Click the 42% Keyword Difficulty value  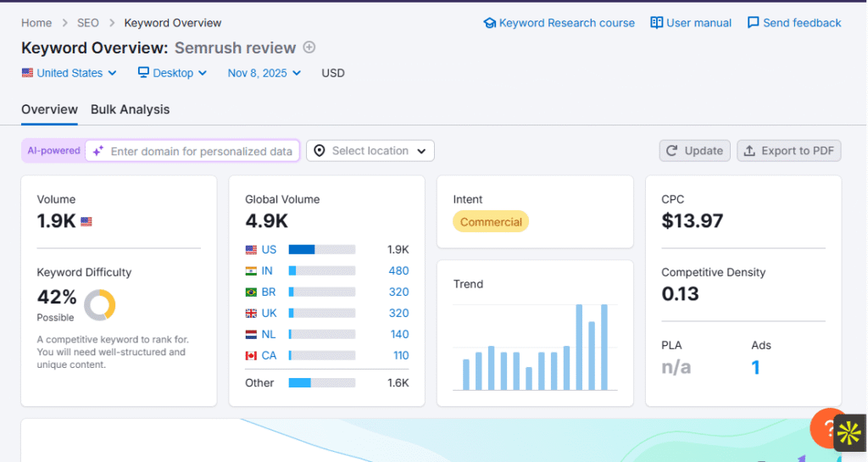pyautogui.click(x=57, y=297)
